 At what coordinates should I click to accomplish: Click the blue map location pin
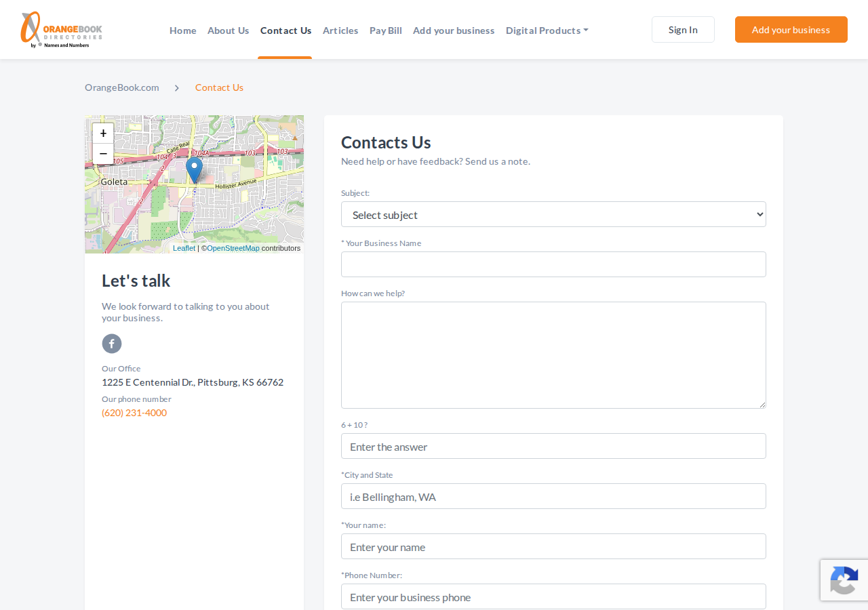[194, 170]
